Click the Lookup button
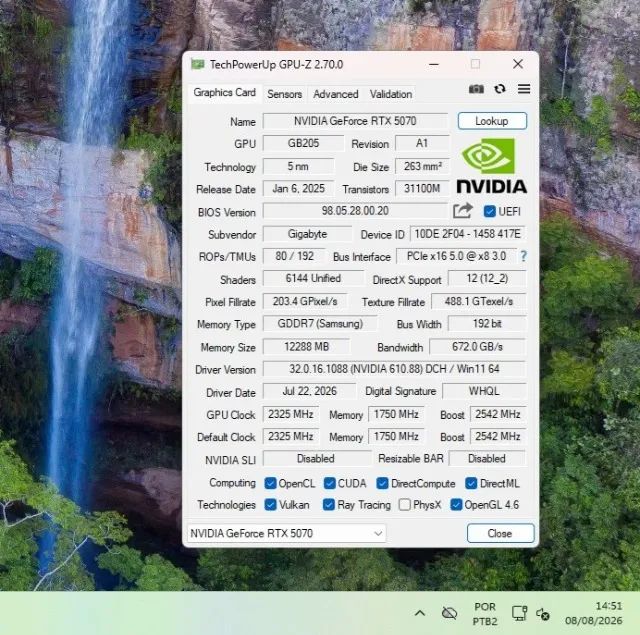Viewport: 640px width, 635px height. click(x=492, y=121)
